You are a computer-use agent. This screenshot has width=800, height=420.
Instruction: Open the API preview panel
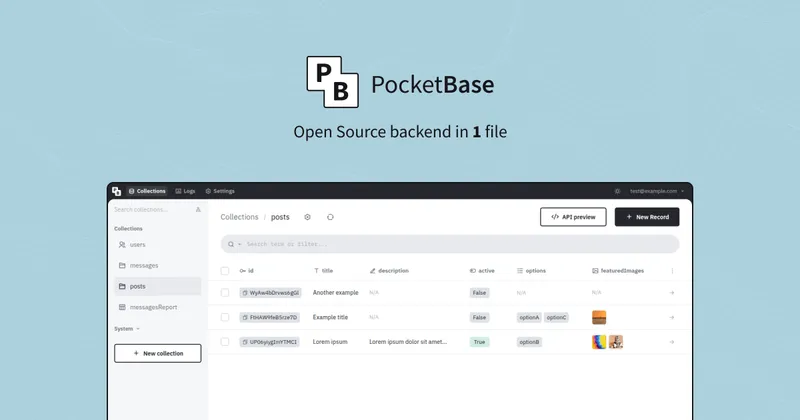[573, 217]
